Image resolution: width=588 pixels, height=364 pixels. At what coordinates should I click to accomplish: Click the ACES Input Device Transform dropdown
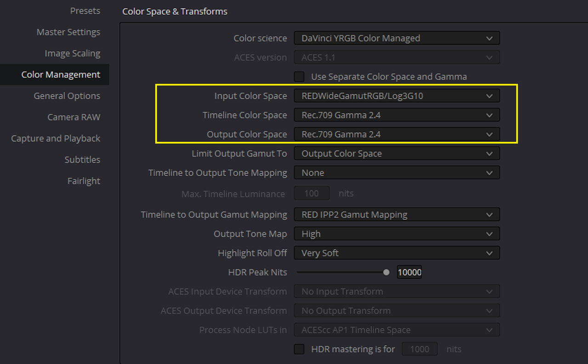click(x=397, y=291)
